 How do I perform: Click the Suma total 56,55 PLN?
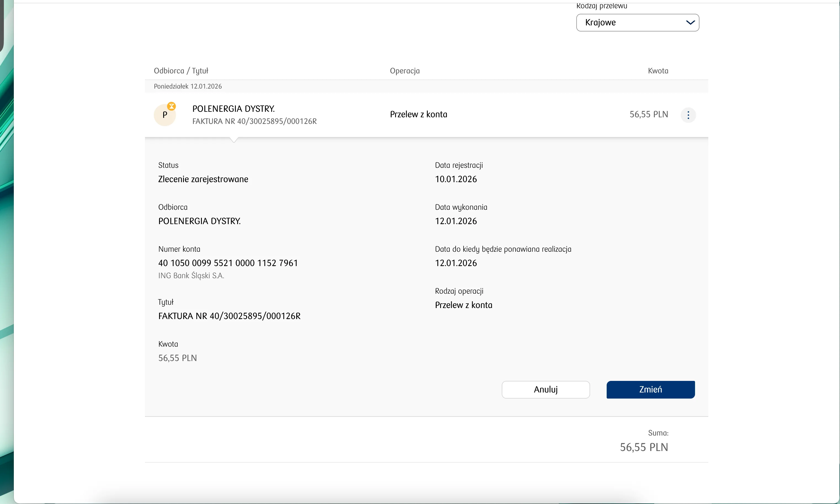pos(644,447)
